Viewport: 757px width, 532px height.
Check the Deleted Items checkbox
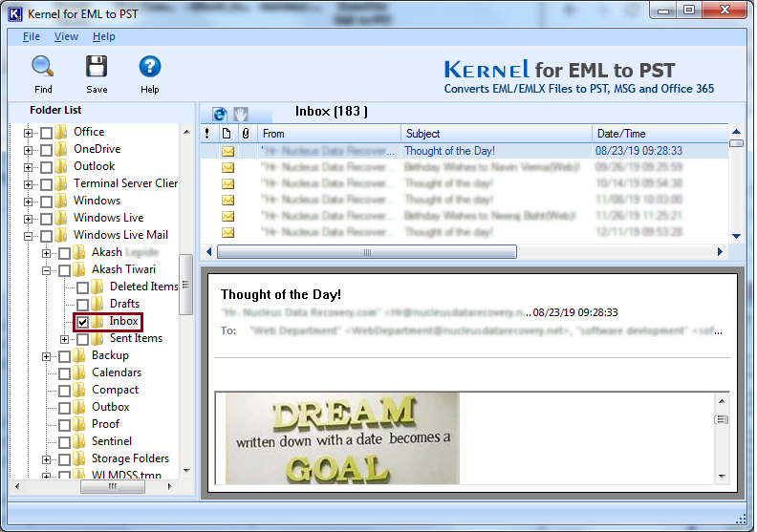[x=82, y=287]
